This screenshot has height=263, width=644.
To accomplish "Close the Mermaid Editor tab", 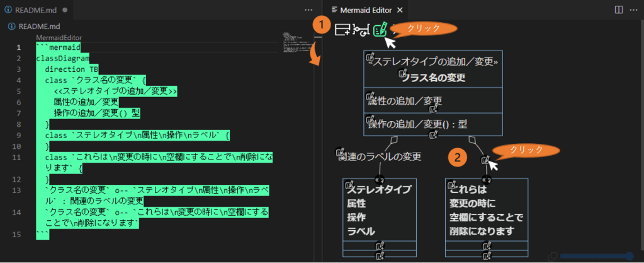I will click(x=400, y=10).
